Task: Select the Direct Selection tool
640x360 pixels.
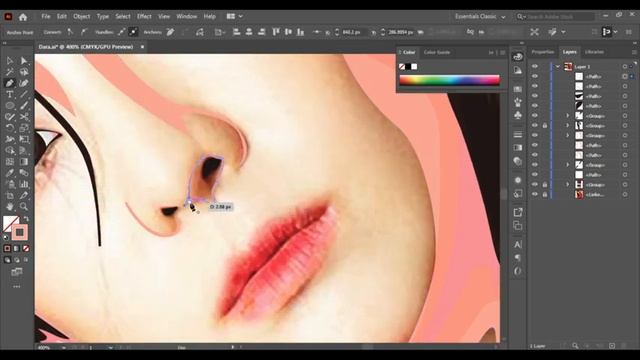Action: tap(24, 61)
